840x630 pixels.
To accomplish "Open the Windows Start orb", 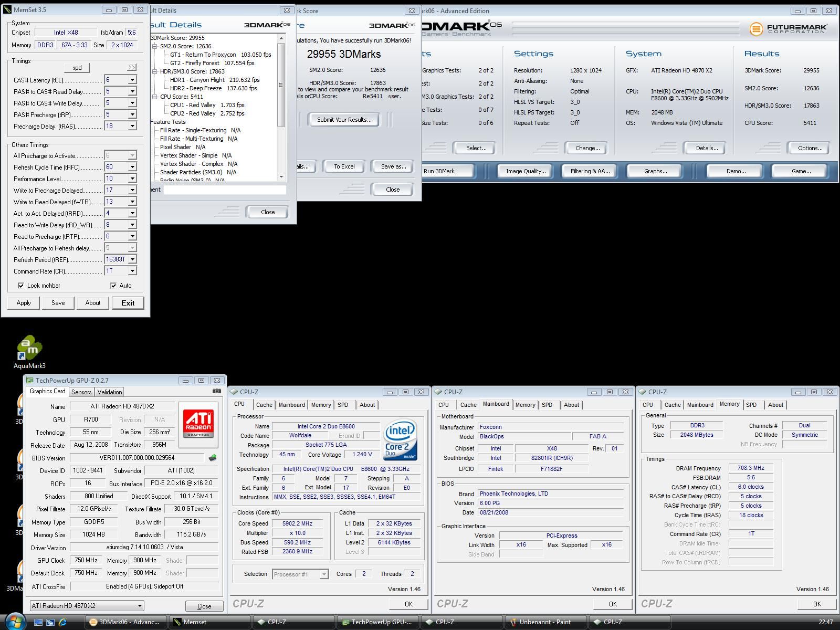I will click(15, 622).
